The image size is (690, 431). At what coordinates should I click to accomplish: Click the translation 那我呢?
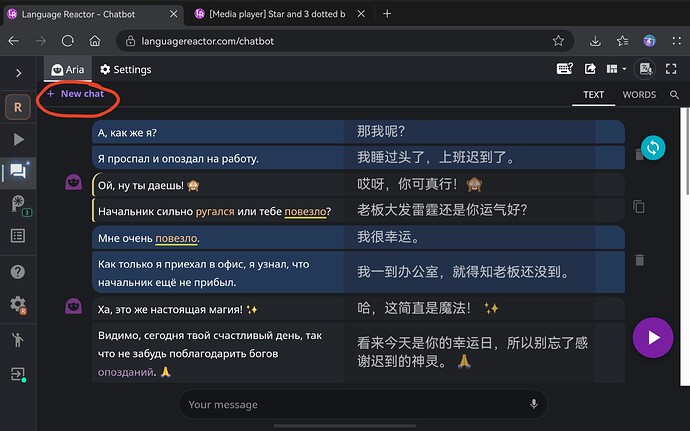pyautogui.click(x=381, y=131)
